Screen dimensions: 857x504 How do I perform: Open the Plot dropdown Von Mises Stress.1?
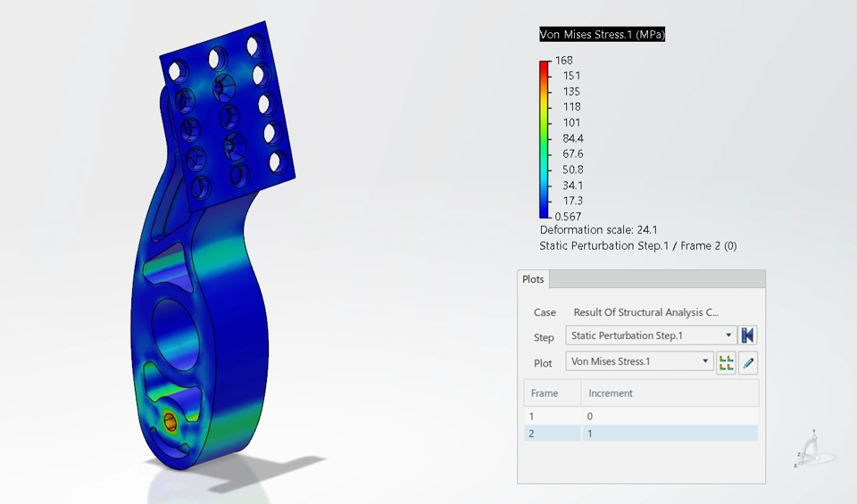pos(639,361)
